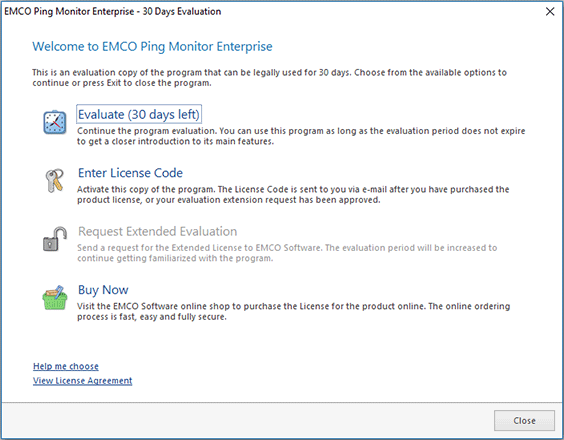Click the keys icon for license code
This screenshot has width=564, height=440.
(x=55, y=181)
